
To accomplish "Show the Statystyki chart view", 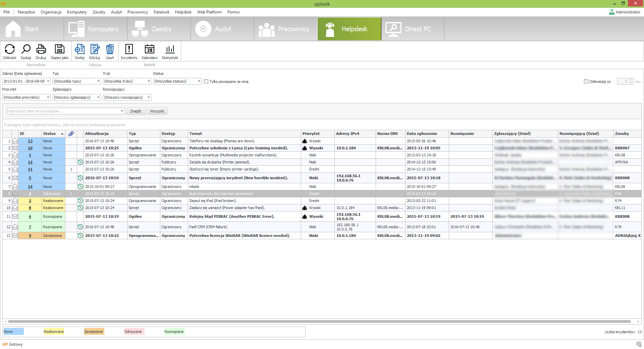I will tap(170, 49).
